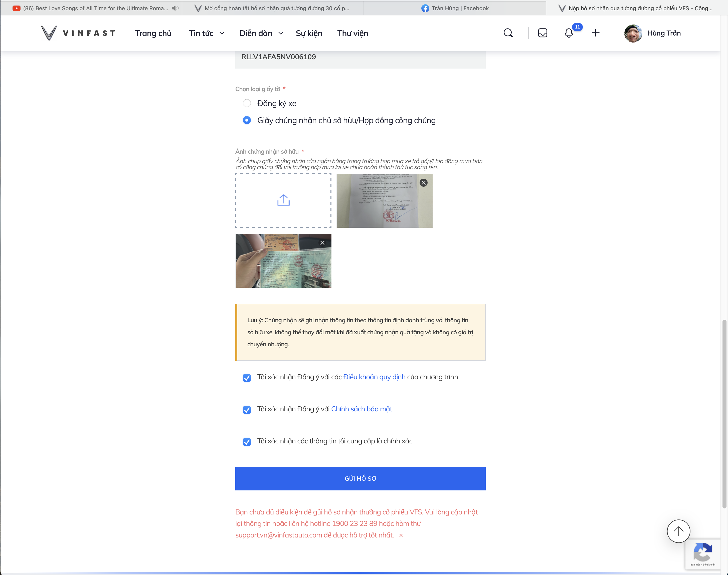Uncheck the Điều khoản quy định agreement checkbox
Viewport: 728px width, 575px height.
[247, 378]
